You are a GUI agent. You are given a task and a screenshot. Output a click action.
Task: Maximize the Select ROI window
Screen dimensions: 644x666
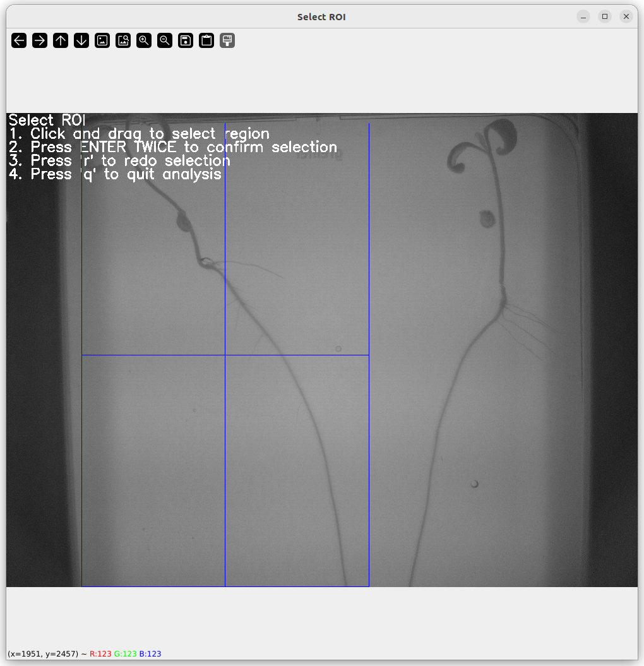[605, 16]
